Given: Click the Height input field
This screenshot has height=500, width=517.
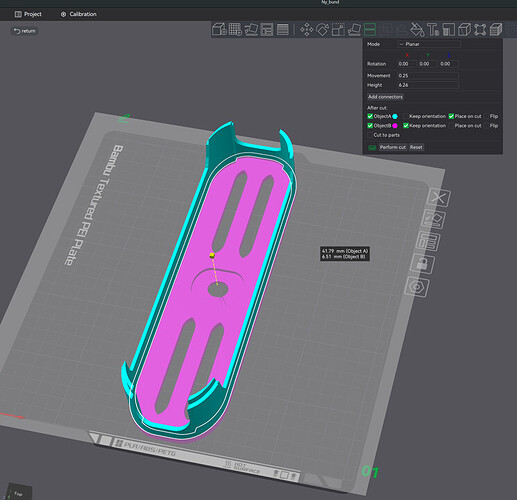Looking at the screenshot, I should click(x=428, y=85).
